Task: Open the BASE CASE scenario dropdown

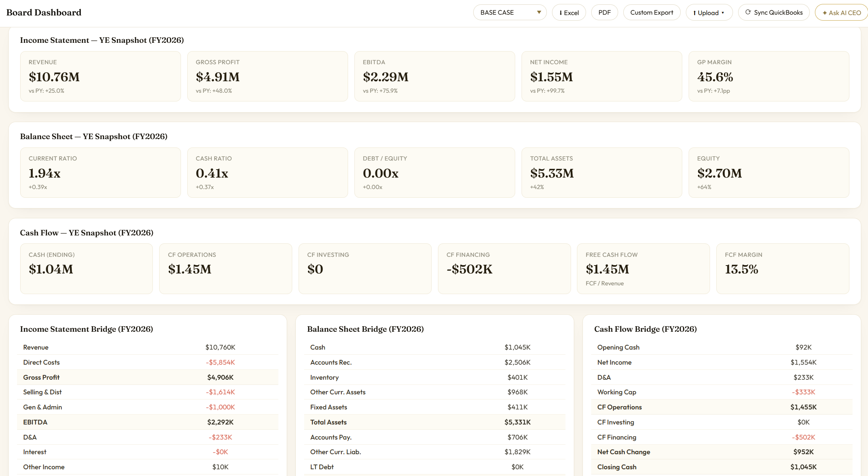Action: click(510, 13)
